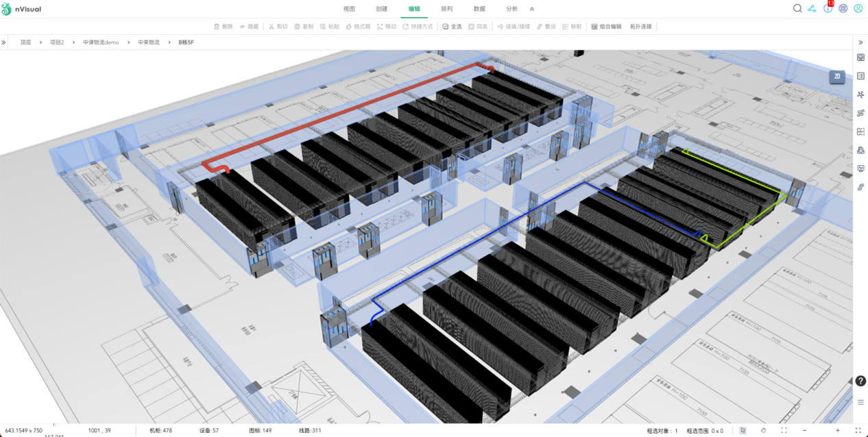Click the 复制 copy tool
Image resolution: width=868 pixels, height=437 pixels.
pos(304,27)
